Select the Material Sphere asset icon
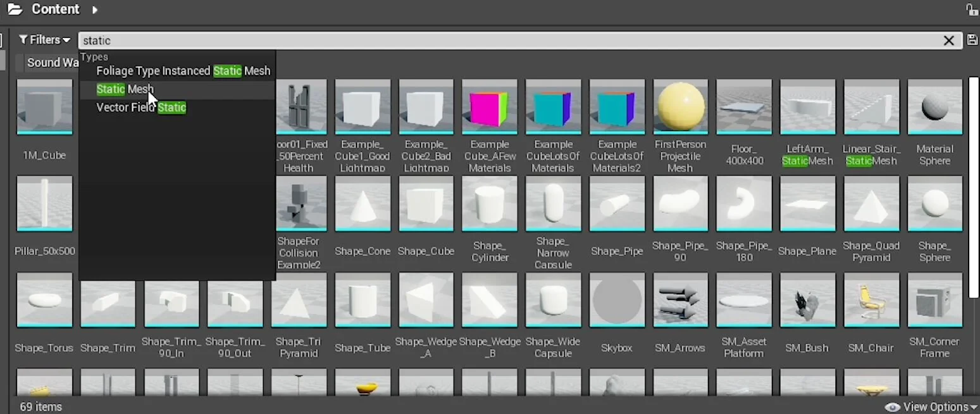 pos(934,106)
